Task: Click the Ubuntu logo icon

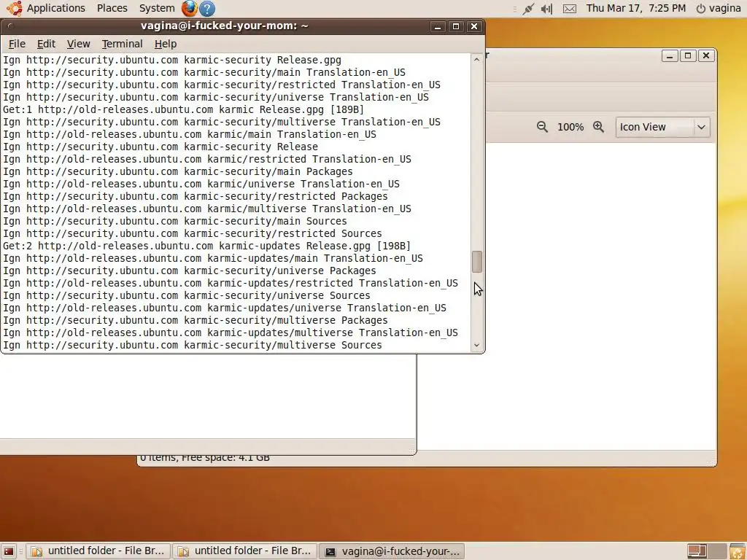Action: [x=15, y=8]
